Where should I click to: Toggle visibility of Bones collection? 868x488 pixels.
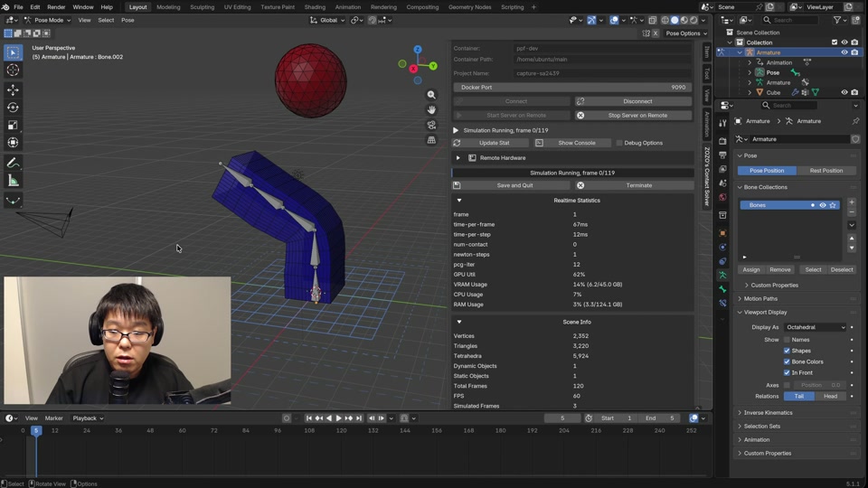(x=823, y=205)
